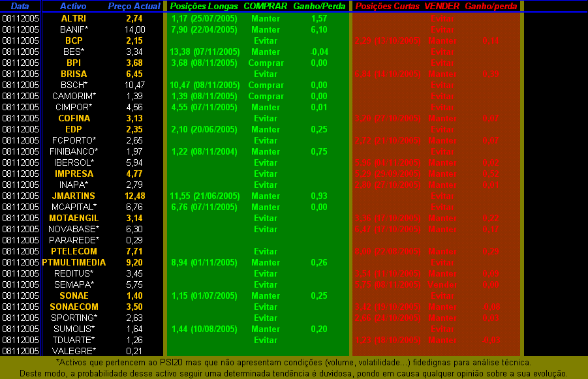Viewport: 588px width, 379px height.
Task: Select the IMPRESA asset name
Action: click(x=74, y=174)
